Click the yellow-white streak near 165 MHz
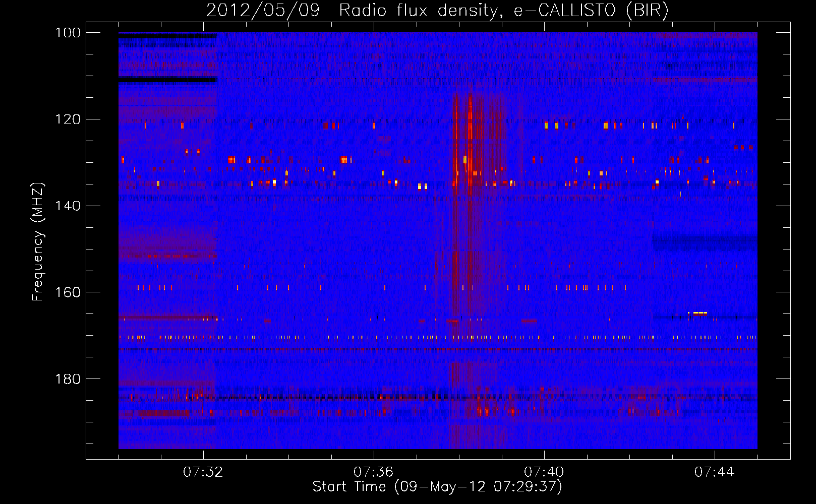Image resolution: width=816 pixels, height=504 pixels. tap(698, 313)
